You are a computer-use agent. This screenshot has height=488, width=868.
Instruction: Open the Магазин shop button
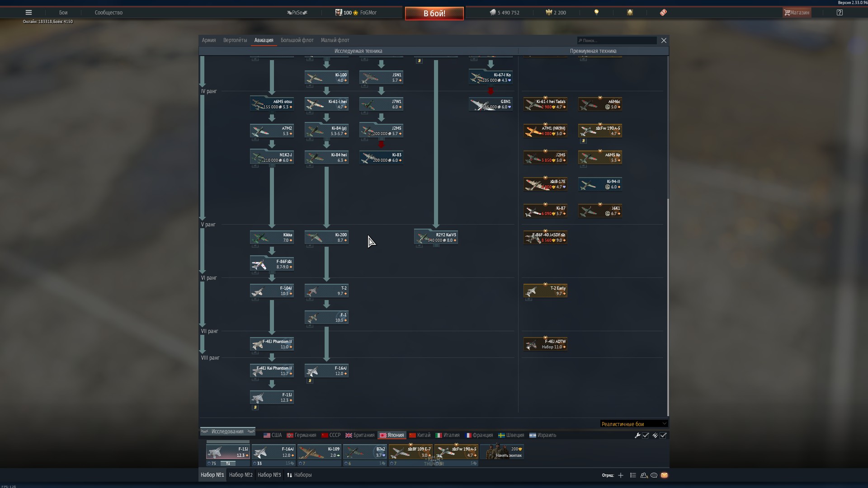[797, 13]
